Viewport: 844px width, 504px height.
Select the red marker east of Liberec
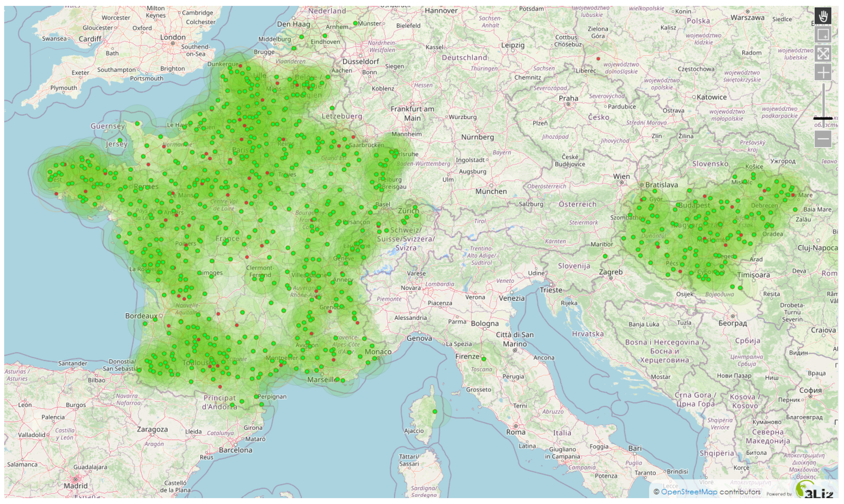(x=598, y=59)
